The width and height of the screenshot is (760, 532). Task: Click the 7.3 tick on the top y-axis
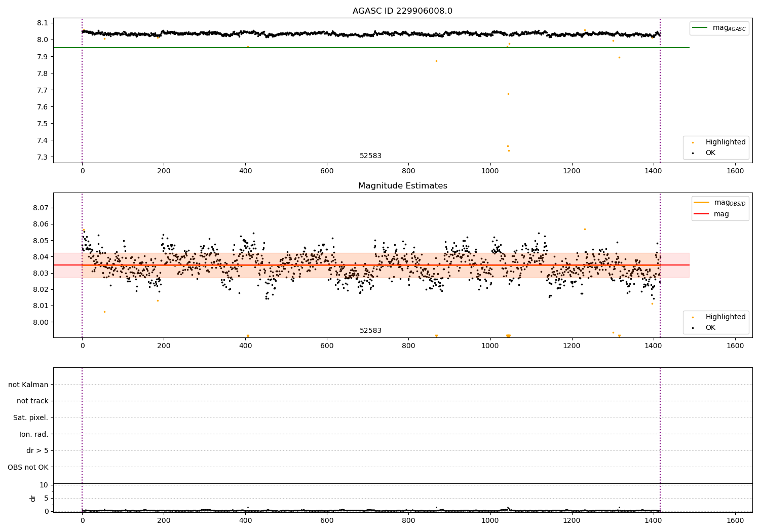pyautogui.click(x=43, y=157)
